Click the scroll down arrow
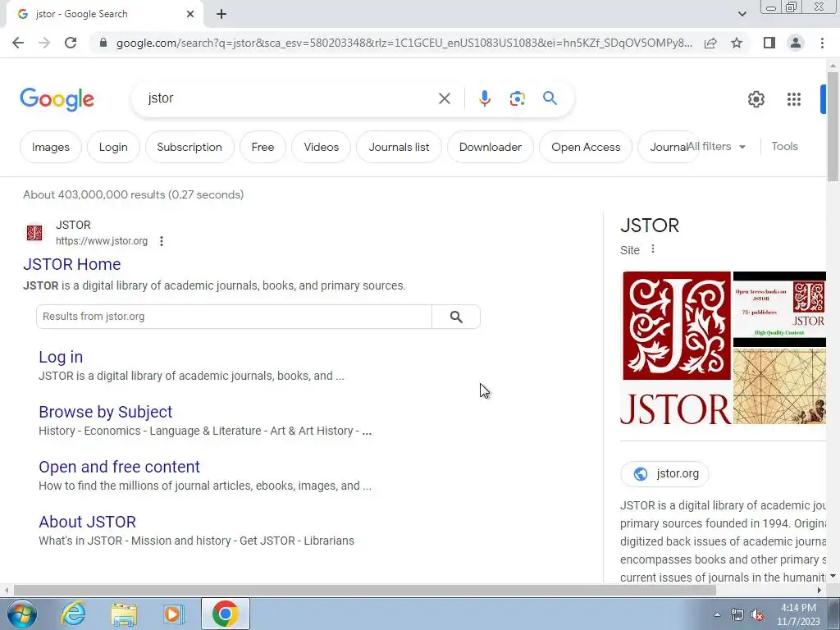The image size is (840, 630). [833, 577]
